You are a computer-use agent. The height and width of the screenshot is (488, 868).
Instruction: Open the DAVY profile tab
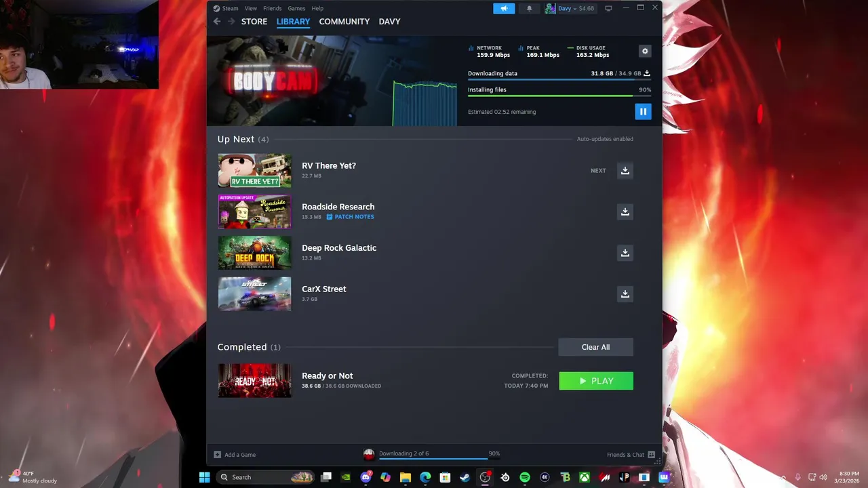(389, 22)
